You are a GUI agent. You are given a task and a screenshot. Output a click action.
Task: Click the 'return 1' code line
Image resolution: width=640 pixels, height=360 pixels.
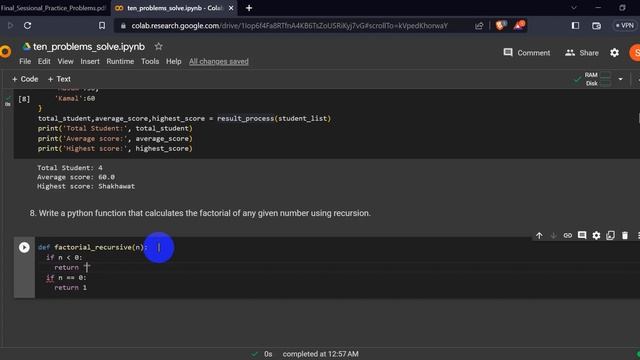click(x=70, y=287)
